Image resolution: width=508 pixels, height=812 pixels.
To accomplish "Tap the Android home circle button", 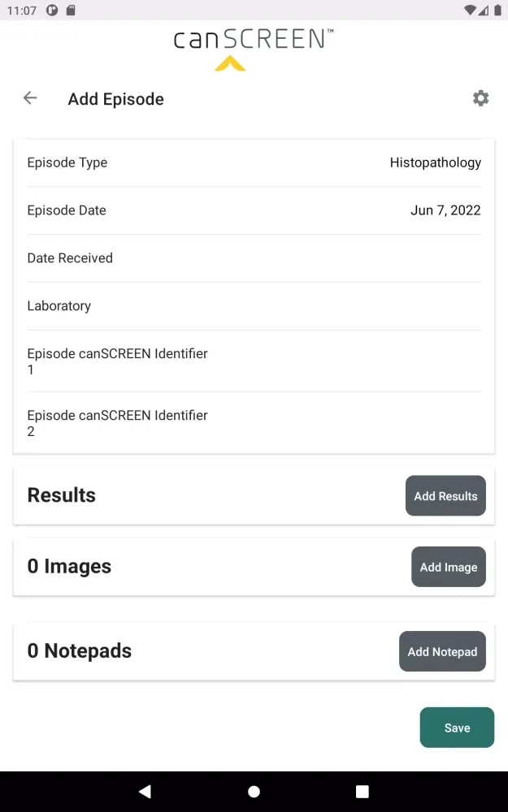I will tap(254, 791).
